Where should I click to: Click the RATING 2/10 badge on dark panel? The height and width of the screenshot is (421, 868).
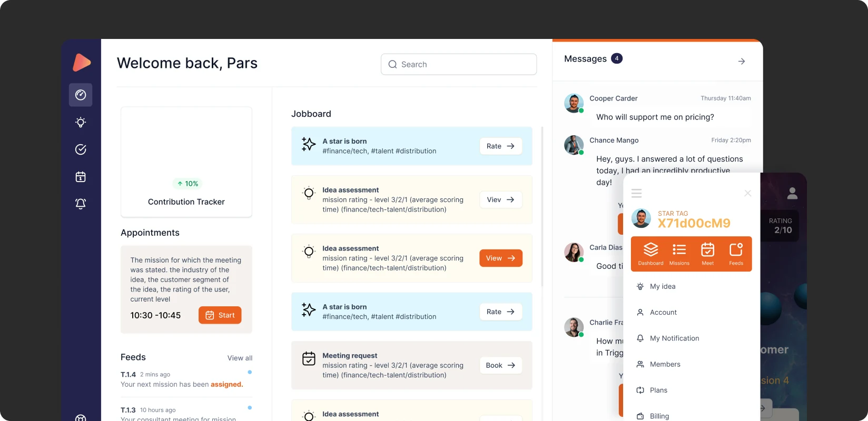point(780,226)
